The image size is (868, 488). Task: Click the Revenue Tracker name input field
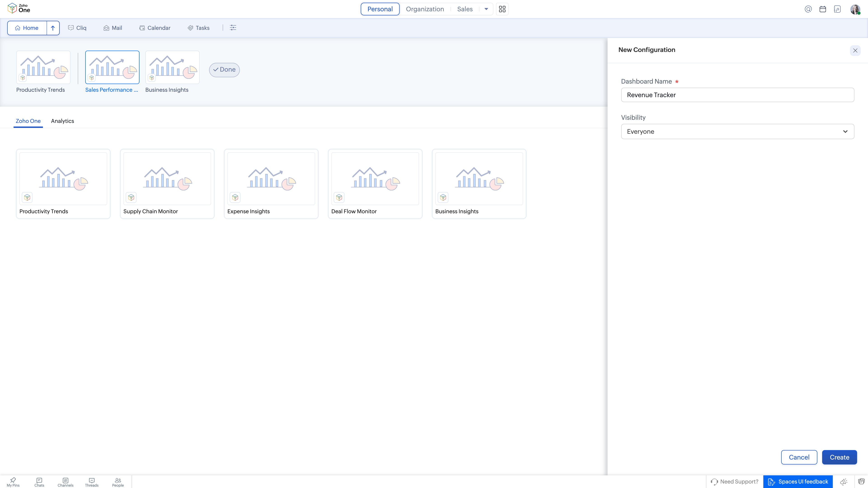tap(737, 95)
